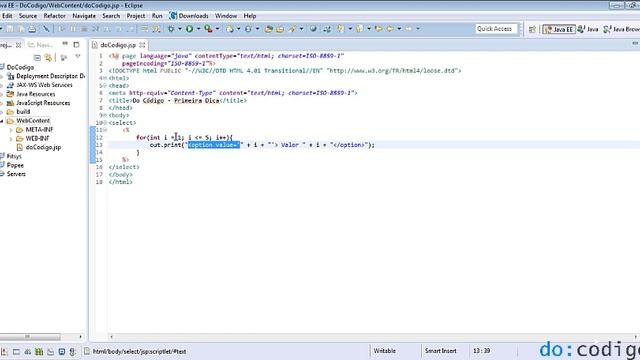
Task: Open the Window menu
Action: tap(226, 16)
